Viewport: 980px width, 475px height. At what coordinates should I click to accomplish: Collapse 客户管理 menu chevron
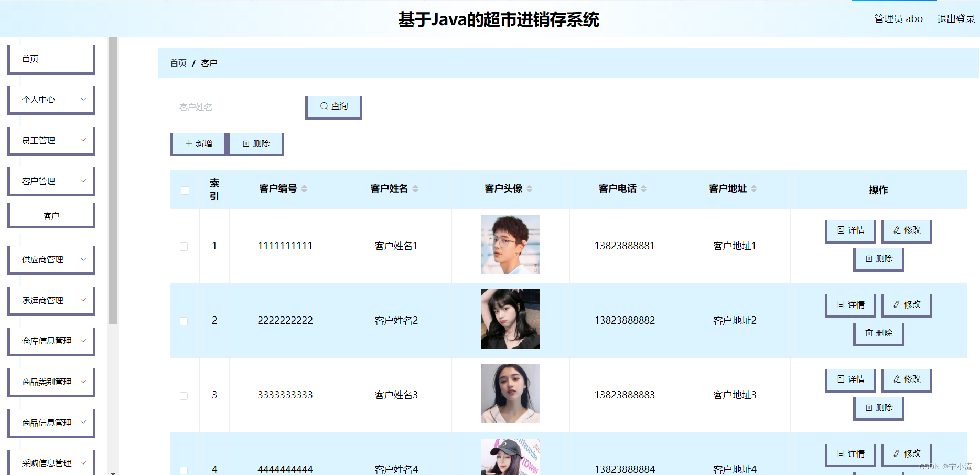tap(83, 181)
